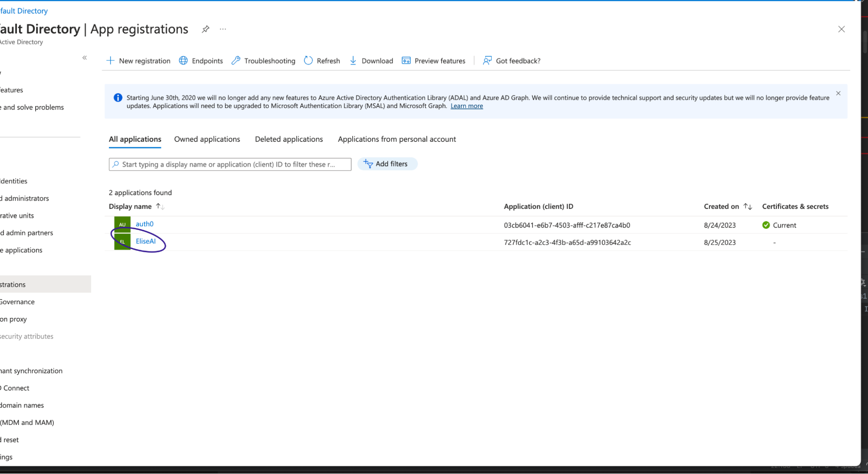Click Certificates & secrets column header
The height and width of the screenshot is (474, 868).
tap(795, 207)
